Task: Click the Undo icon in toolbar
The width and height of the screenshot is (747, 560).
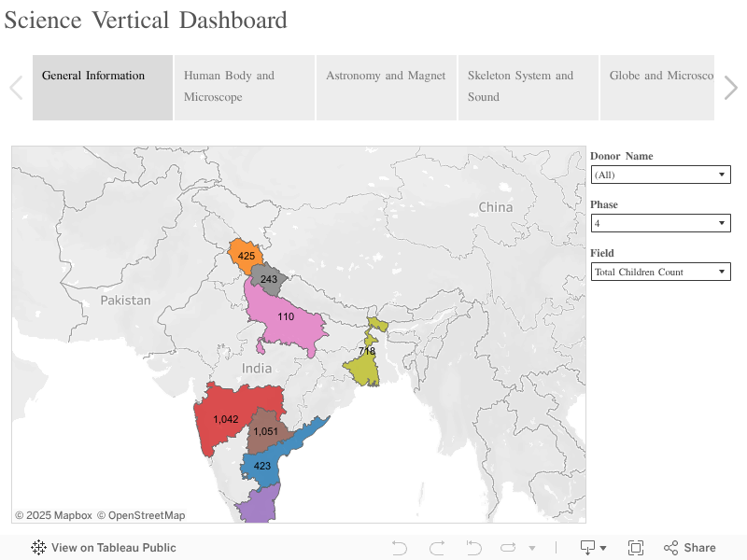Action: (x=400, y=548)
